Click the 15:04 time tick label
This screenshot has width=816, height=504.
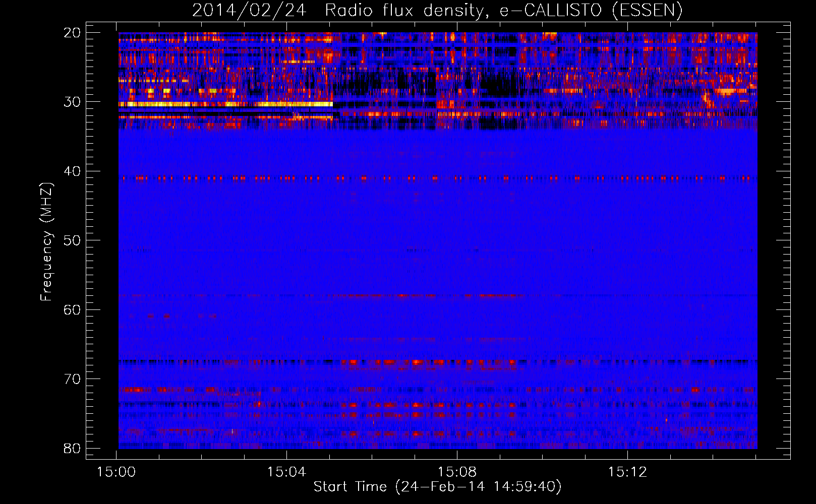286,472
